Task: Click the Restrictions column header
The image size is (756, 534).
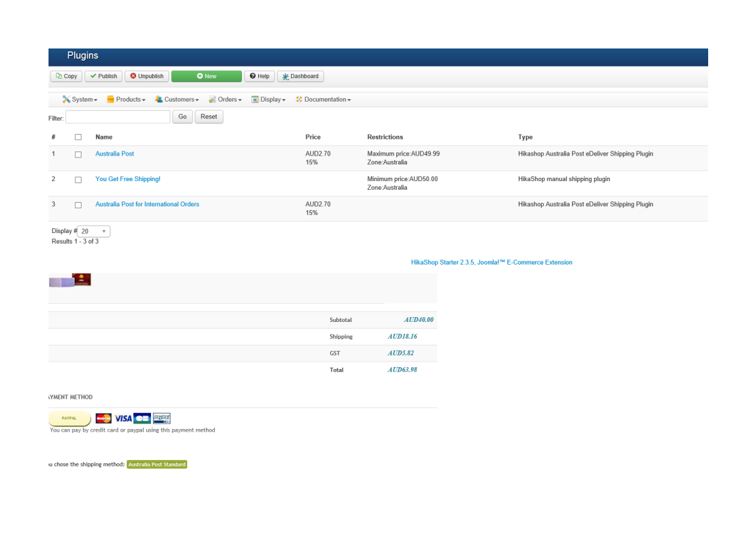Action: coord(385,137)
